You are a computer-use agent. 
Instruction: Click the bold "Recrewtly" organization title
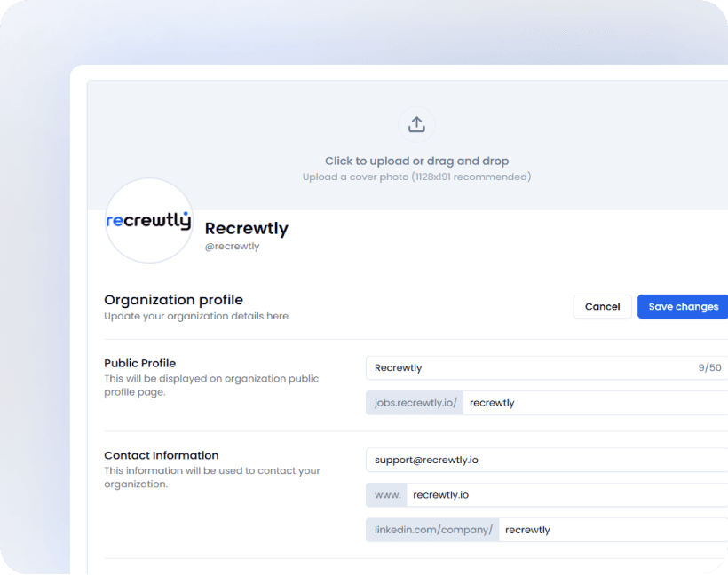(x=247, y=228)
